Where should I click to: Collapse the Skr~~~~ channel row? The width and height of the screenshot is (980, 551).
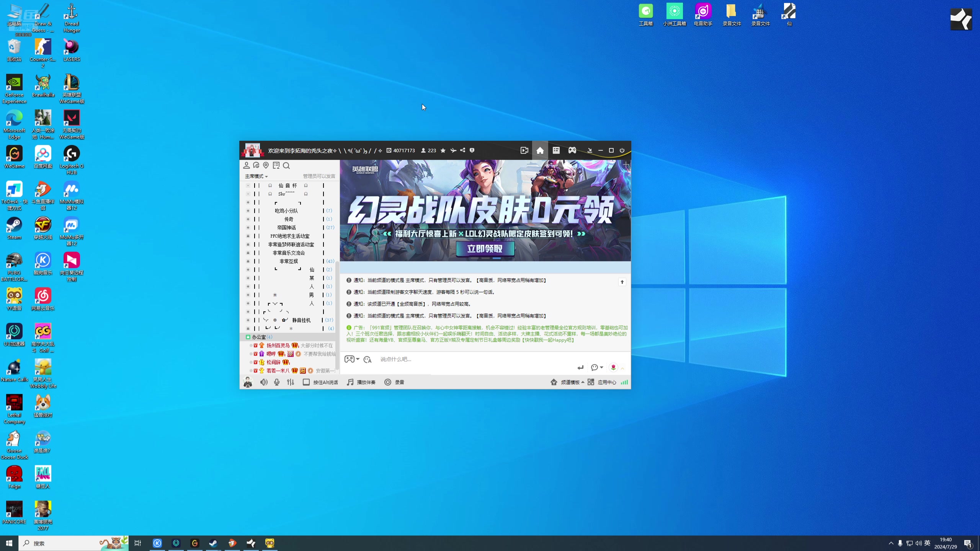tap(248, 194)
